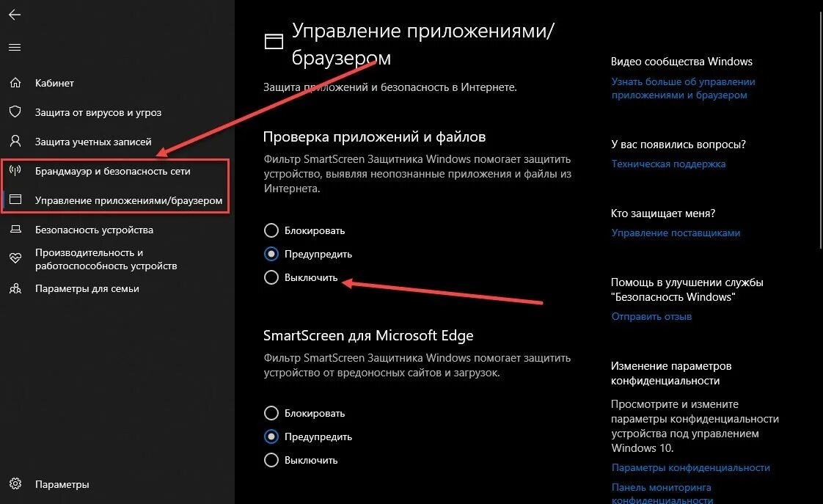Select Блокировать under Проверка приложений и файлов

pos(271,230)
